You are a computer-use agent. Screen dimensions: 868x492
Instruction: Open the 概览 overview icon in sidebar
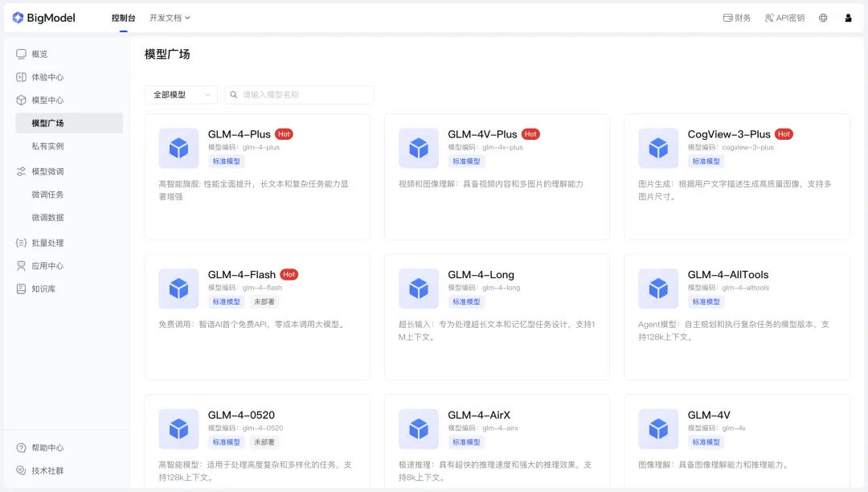(x=21, y=54)
